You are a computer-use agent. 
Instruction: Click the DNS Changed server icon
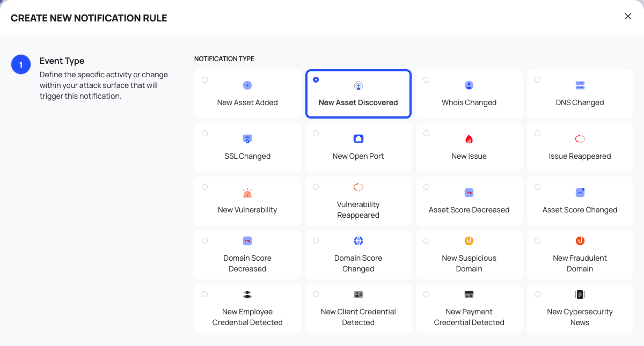[580, 85]
